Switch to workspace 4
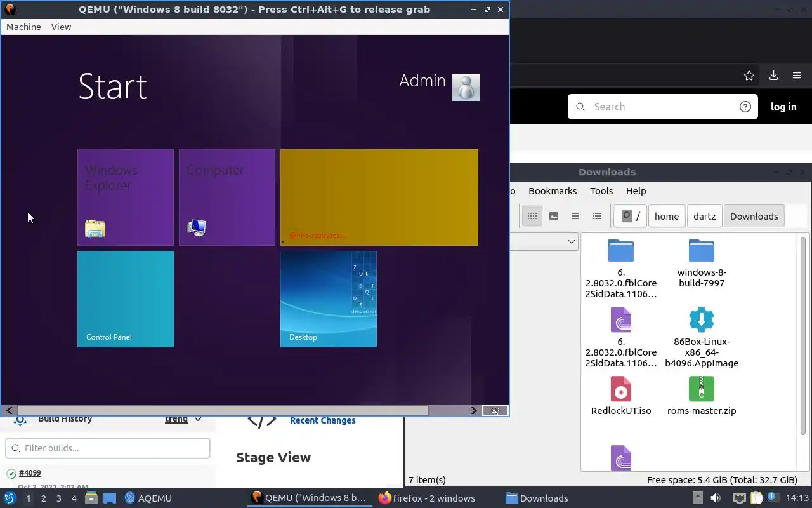This screenshot has height=508, width=812. (x=74, y=498)
